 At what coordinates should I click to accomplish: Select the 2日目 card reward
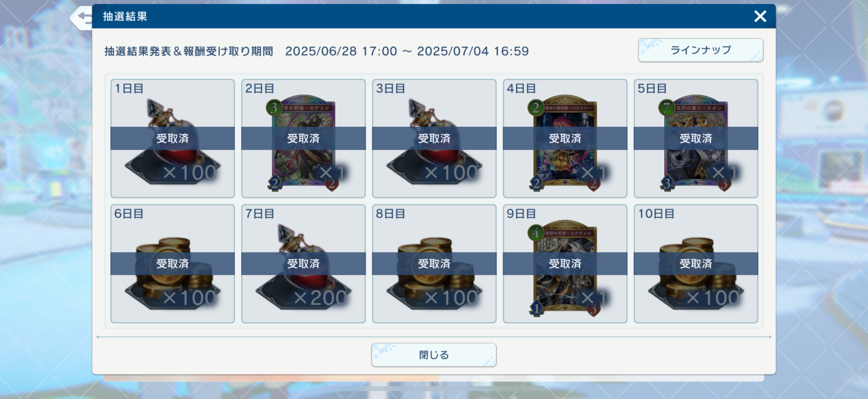[303, 143]
